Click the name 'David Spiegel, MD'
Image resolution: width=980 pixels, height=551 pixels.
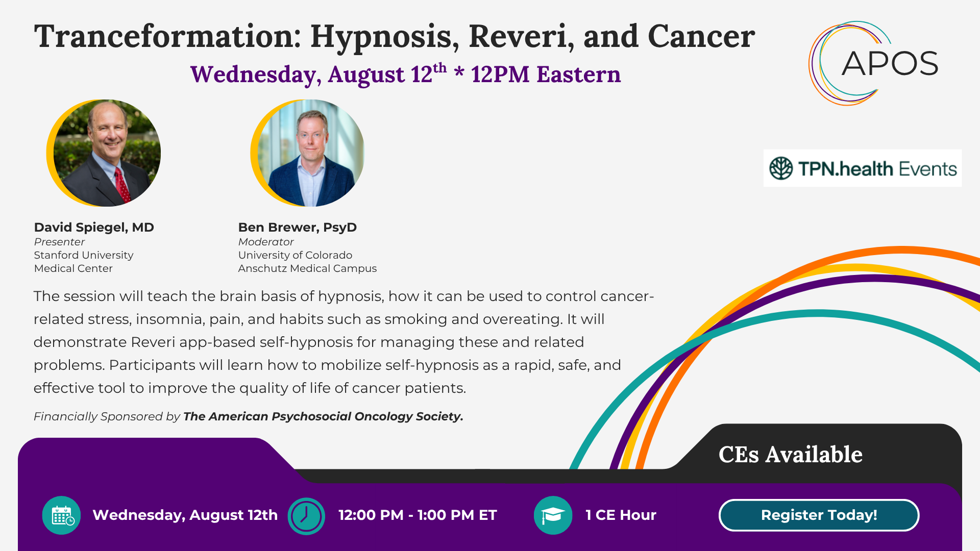tap(94, 228)
